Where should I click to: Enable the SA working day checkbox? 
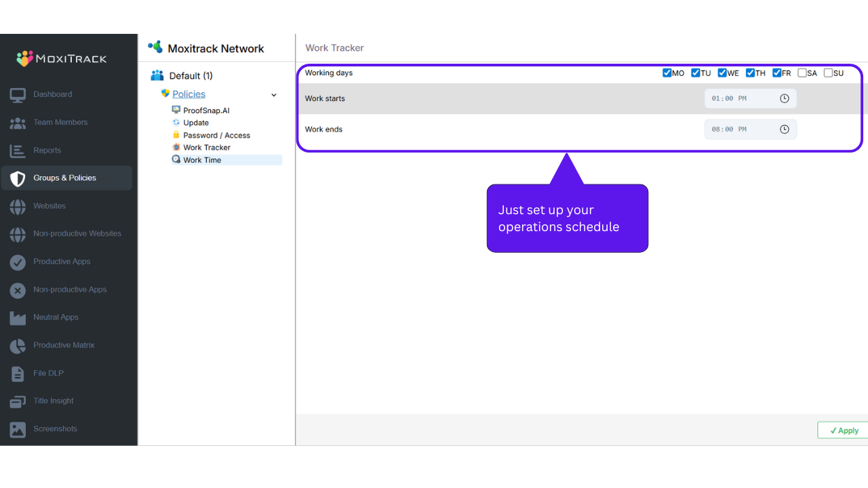pyautogui.click(x=802, y=73)
